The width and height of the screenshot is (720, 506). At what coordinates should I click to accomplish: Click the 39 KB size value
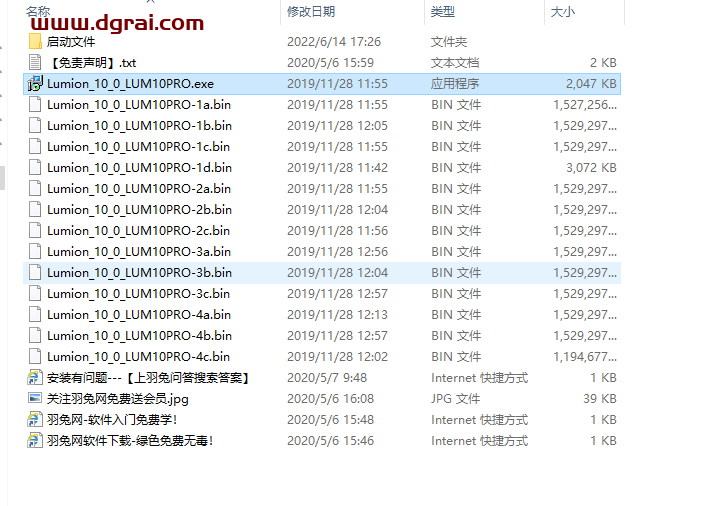(600, 399)
